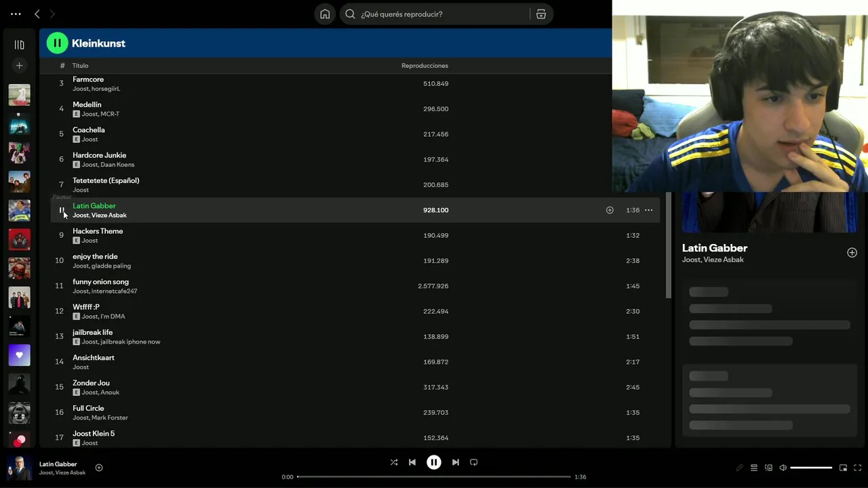
Task: Expand Your Library sidebar icon
Action: pos(19,45)
